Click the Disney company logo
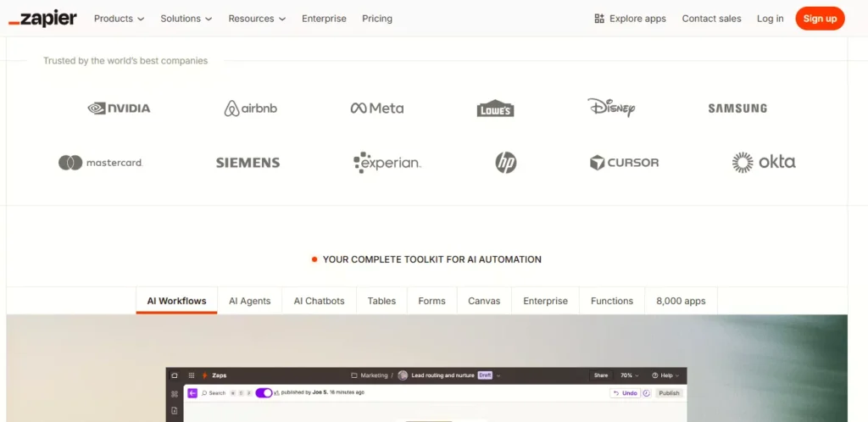 point(611,108)
